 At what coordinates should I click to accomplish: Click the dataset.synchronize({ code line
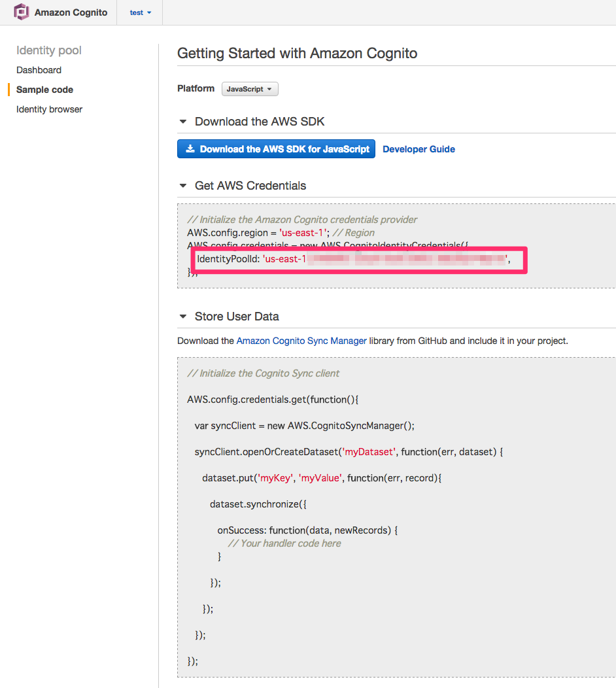click(x=258, y=504)
